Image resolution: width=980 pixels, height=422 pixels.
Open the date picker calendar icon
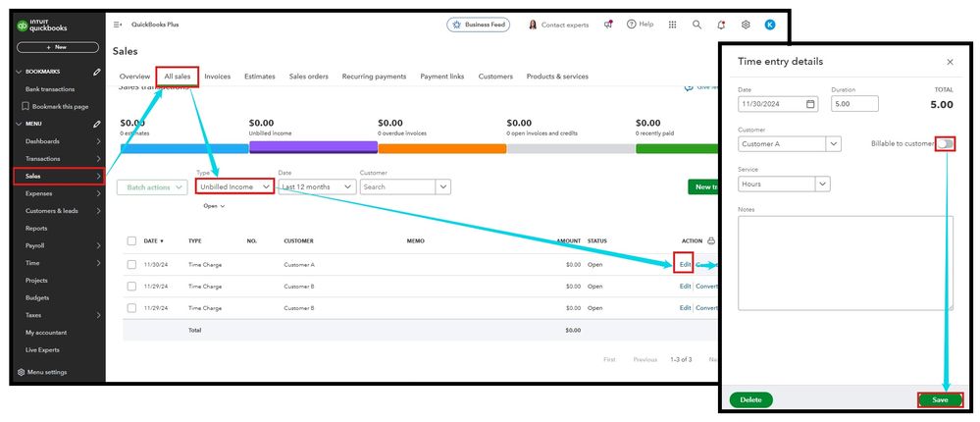point(810,104)
